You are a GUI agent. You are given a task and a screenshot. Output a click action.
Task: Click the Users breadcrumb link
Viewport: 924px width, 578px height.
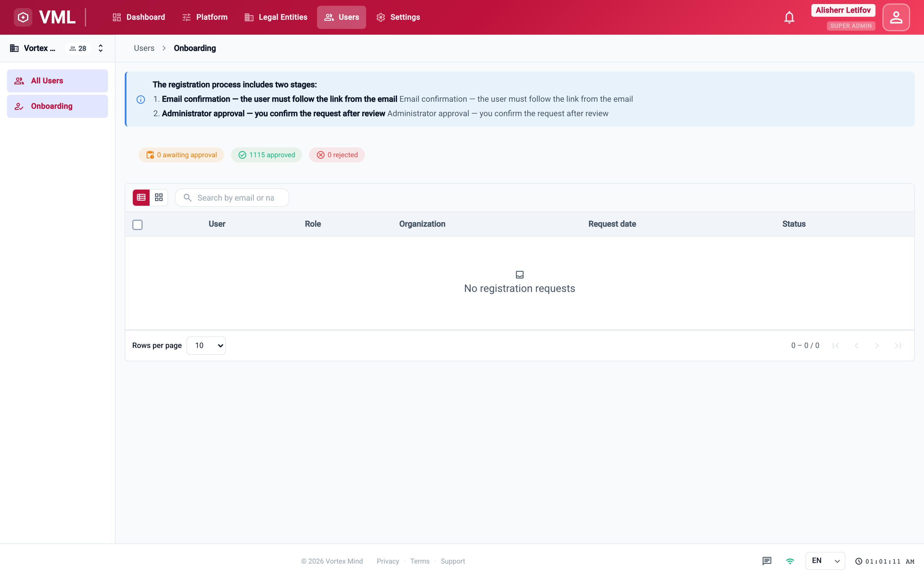click(x=144, y=48)
